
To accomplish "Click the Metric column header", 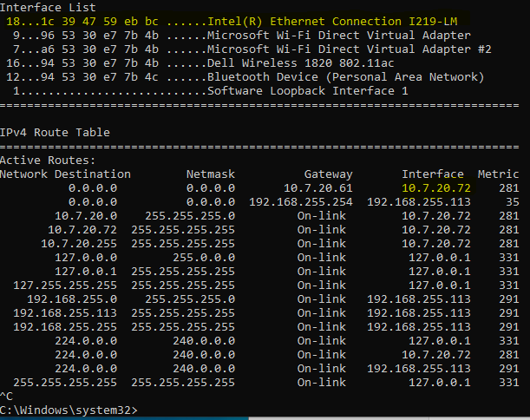I will coord(498,174).
